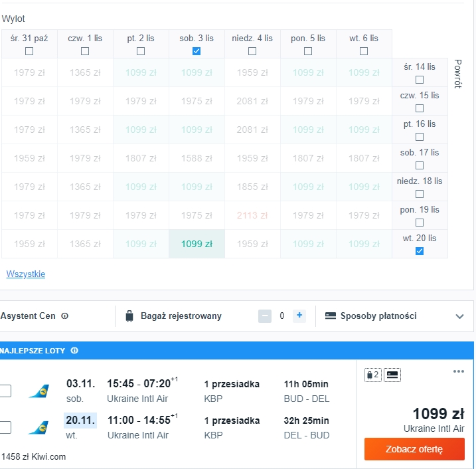Check the wt. 6 lis departure checkbox
The width and height of the screenshot is (476, 469).
pos(364,51)
